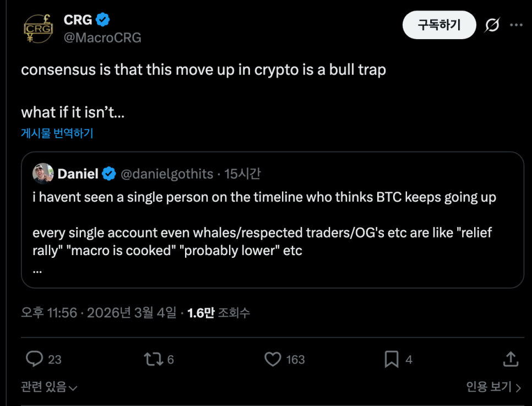Click the reply speech bubble icon

click(35, 360)
